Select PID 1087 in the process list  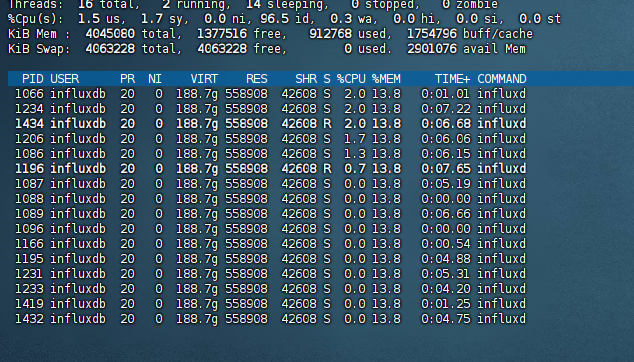coord(29,184)
